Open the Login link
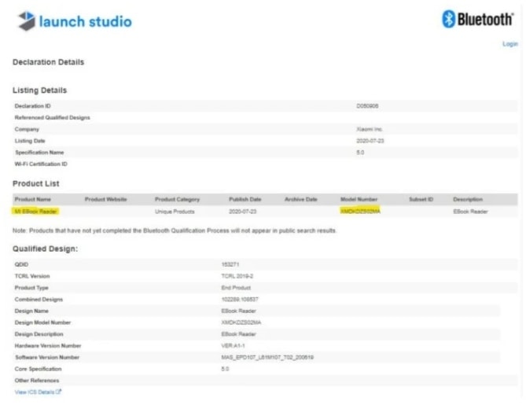This screenshot has height=420, width=526. 509,44
